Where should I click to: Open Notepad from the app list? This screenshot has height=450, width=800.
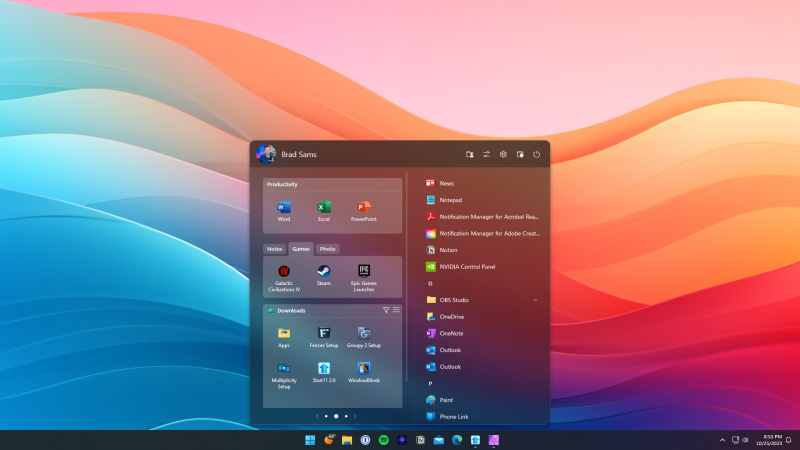coord(450,200)
